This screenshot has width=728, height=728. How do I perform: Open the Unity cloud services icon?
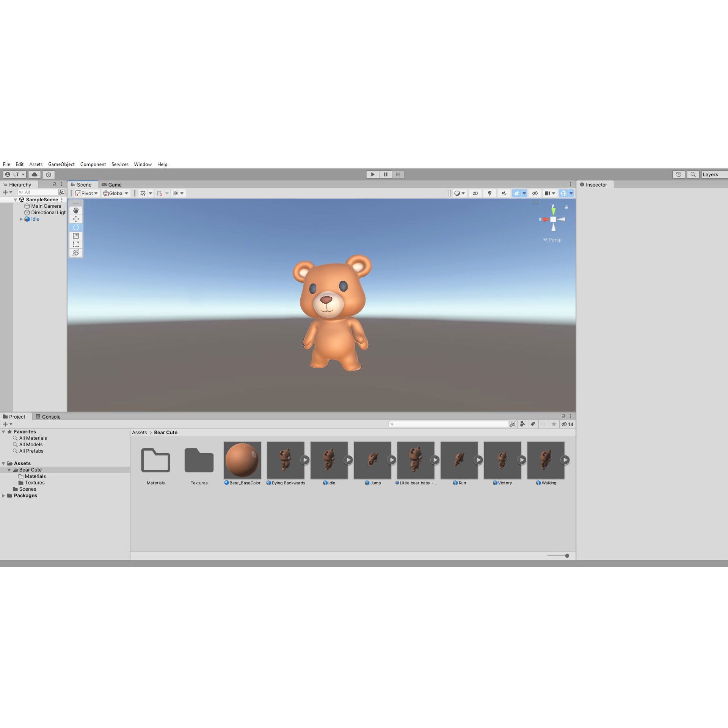click(34, 174)
